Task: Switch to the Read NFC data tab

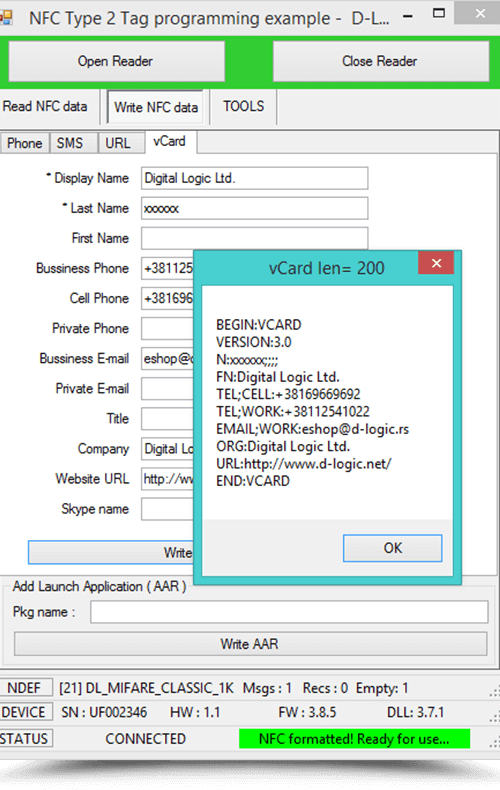Action: click(46, 106)
